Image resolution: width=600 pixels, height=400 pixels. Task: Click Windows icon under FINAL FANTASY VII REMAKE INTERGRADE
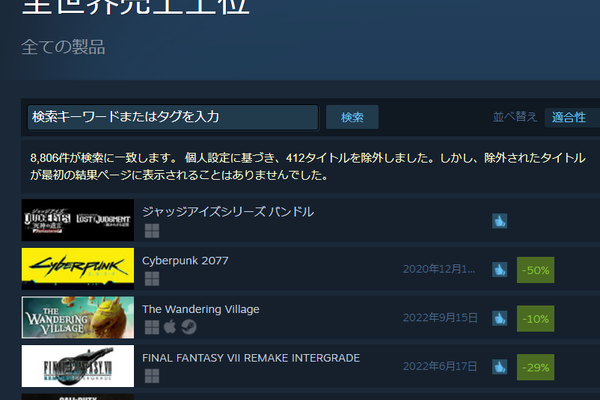[152, 376]
